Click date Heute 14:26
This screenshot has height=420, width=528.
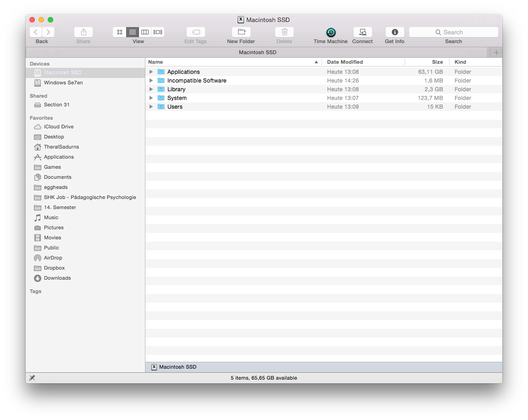tap(343, 80)
